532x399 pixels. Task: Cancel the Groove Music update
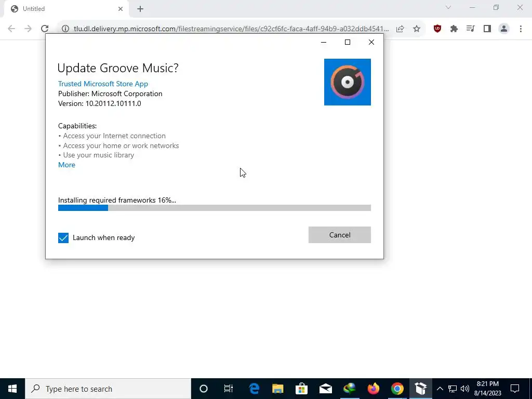pos(339,235)
